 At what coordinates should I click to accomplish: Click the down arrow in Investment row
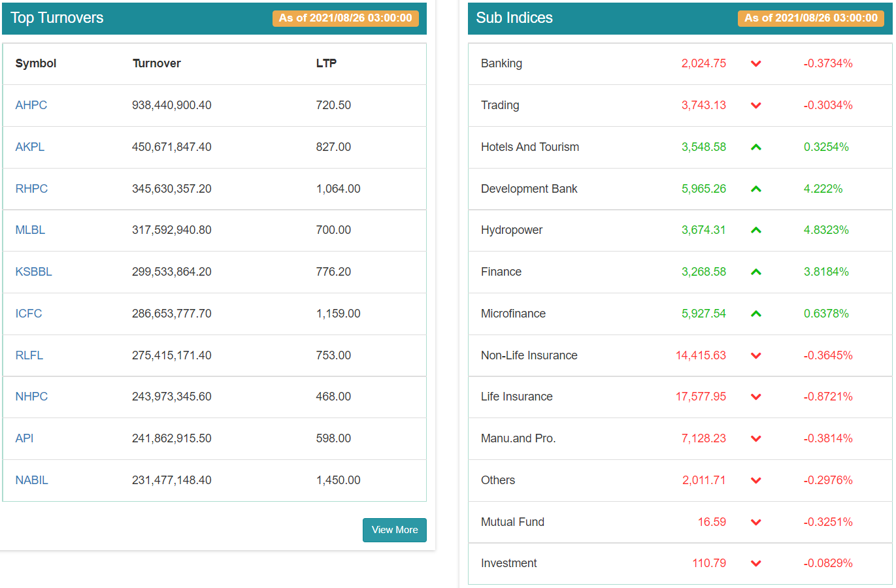click(x=755, y=563)
